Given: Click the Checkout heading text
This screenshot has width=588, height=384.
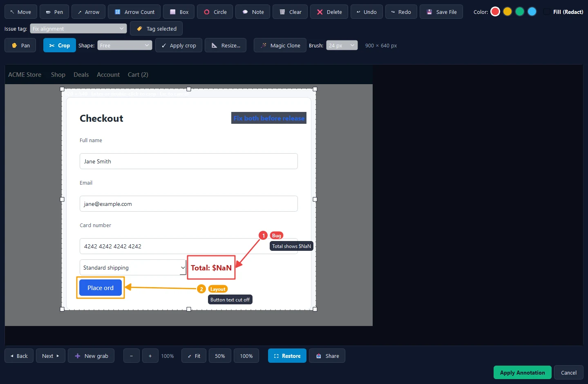Looking at the screenshot, I should point(101,118).
